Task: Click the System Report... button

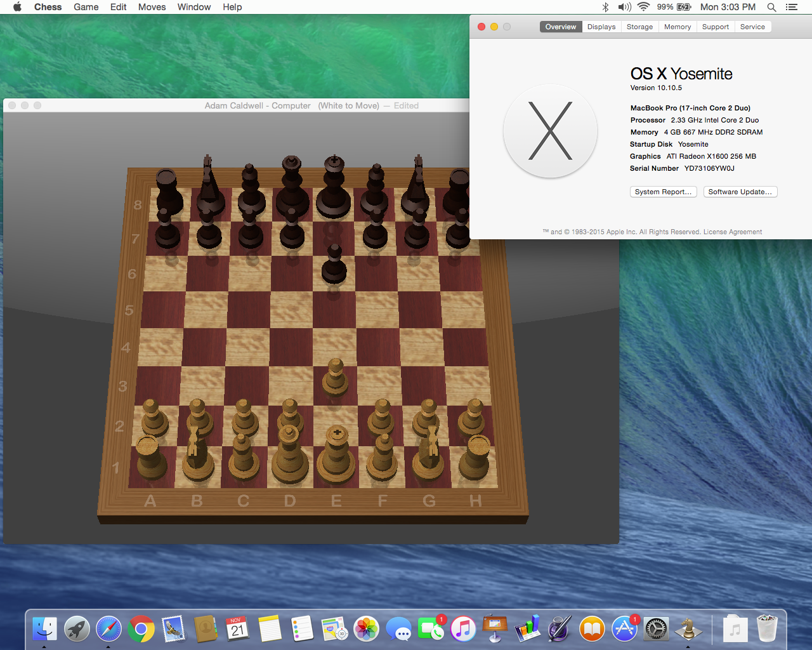Action: point(664,192)
